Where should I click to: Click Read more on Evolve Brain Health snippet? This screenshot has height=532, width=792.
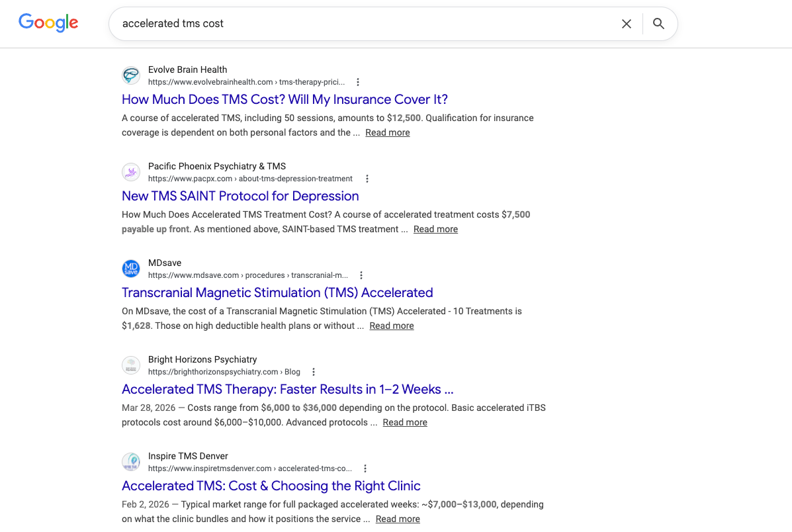click(388, 132)
